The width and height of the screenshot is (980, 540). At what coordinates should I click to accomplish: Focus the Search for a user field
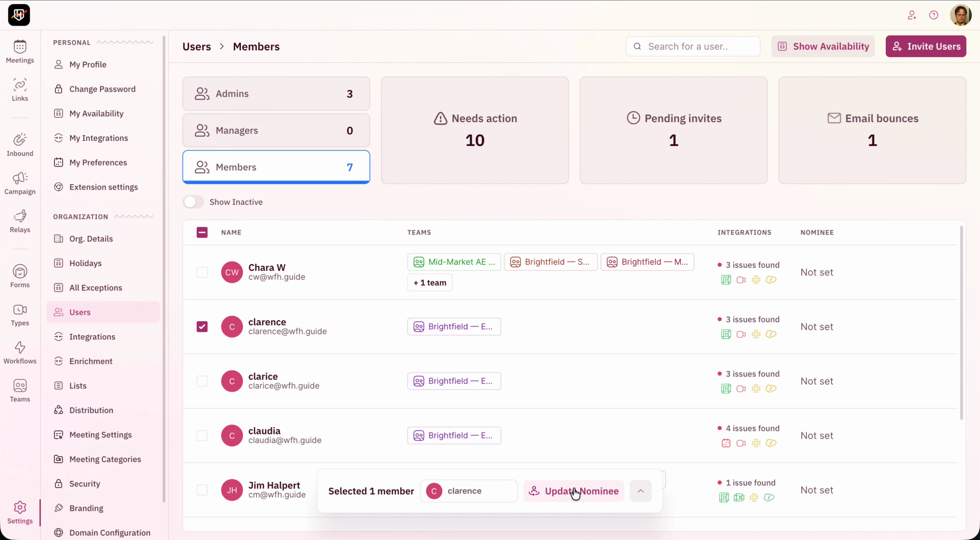(693, 46)
